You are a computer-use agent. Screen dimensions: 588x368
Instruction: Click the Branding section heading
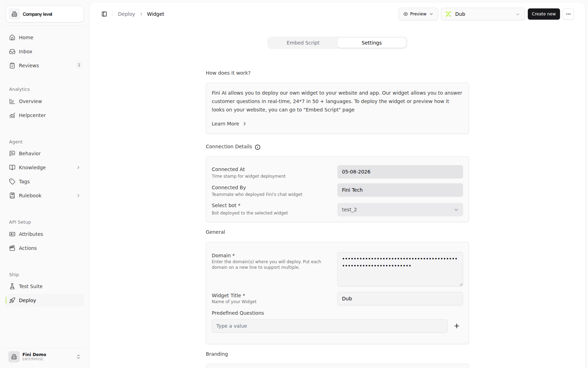point(217,354)
